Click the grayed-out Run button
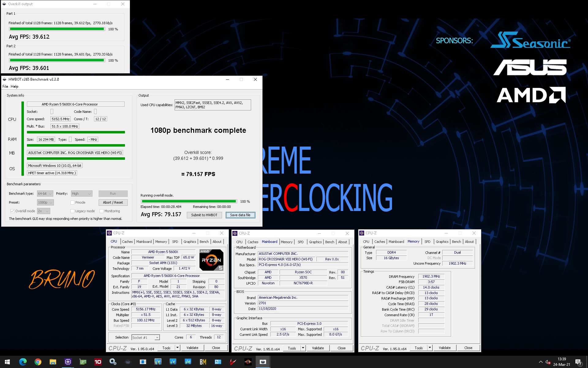The image size is (588, 368). coord(113,194)
